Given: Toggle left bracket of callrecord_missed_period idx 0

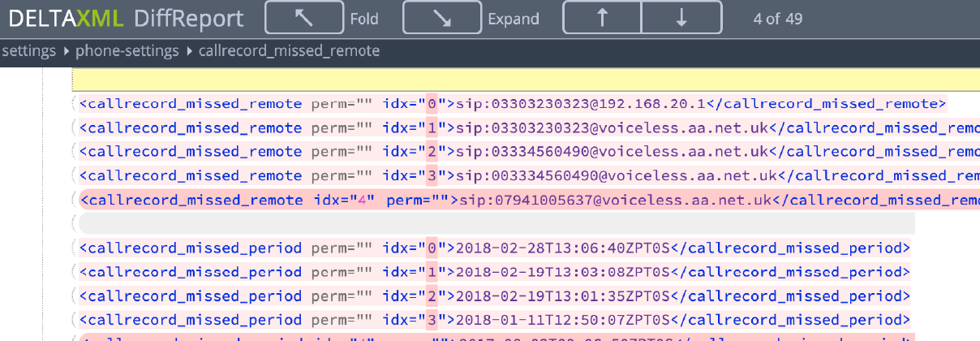Looking at the screenshot, I should [x=75, y=248].
